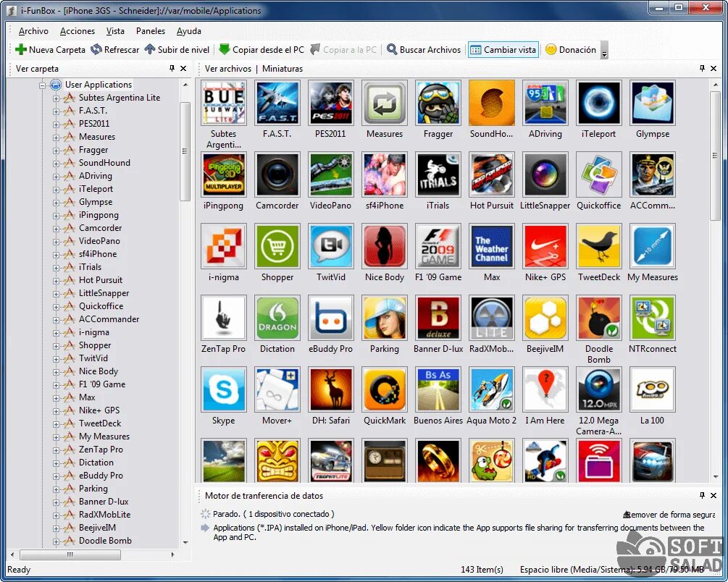Close the Ver carpeta panel

(183, 68)
